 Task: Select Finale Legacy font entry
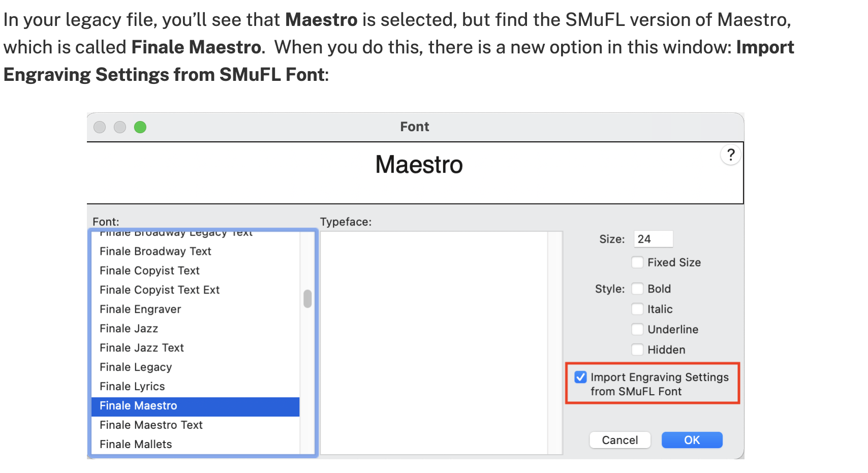(136, 367)
